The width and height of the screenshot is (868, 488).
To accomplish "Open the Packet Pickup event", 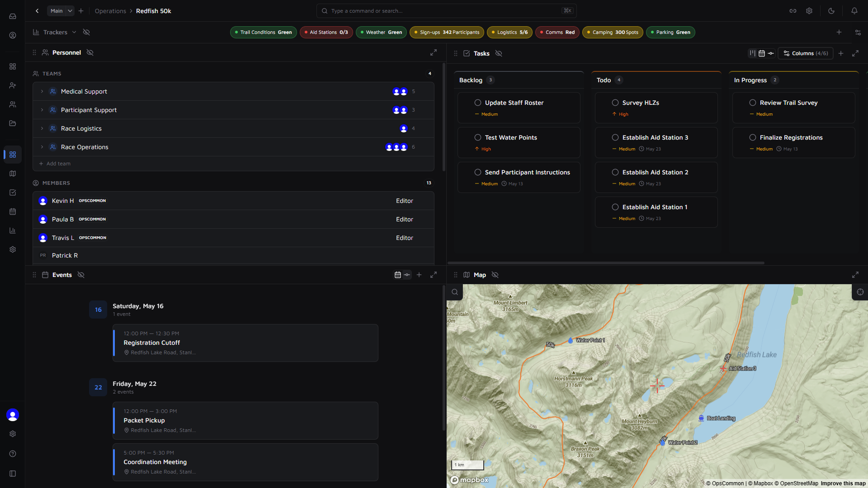I will pyautogui.click(x=245, y=421).
